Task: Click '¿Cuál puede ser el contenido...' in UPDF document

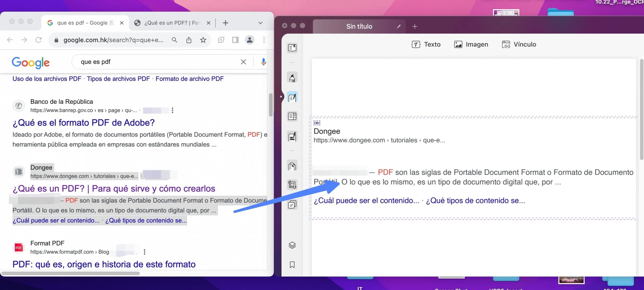Action: click(366, 200)
